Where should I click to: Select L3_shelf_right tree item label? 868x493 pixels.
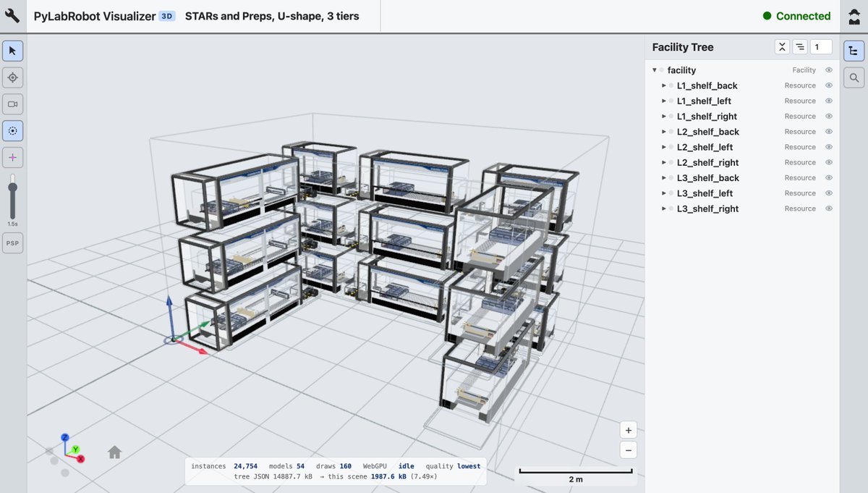707,208
